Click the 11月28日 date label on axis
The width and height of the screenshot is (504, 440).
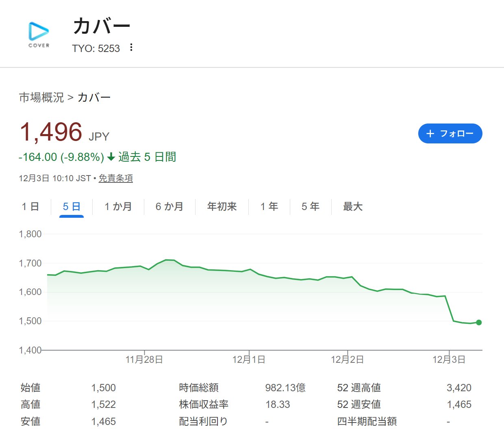pos(144,360)
